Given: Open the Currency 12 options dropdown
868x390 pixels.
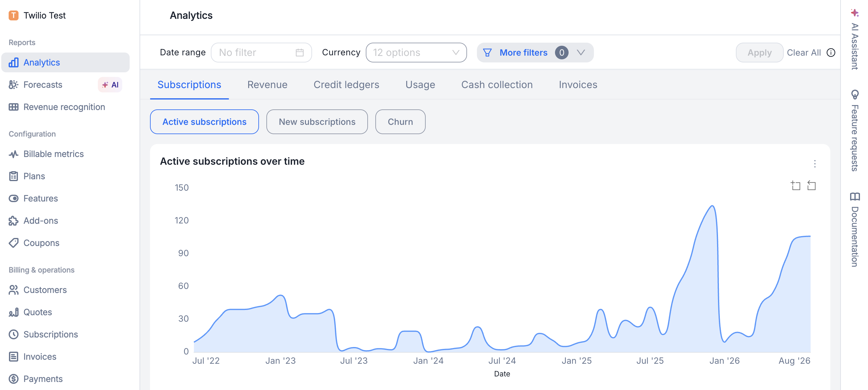Looking at the screenshot, I should (x=416, y=53).
